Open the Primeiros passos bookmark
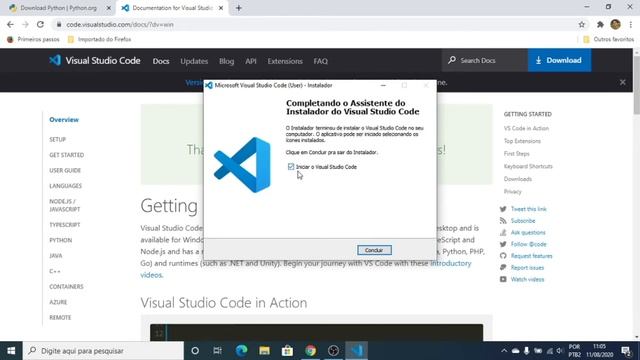The image size is (640, 360). coord(33,39)
